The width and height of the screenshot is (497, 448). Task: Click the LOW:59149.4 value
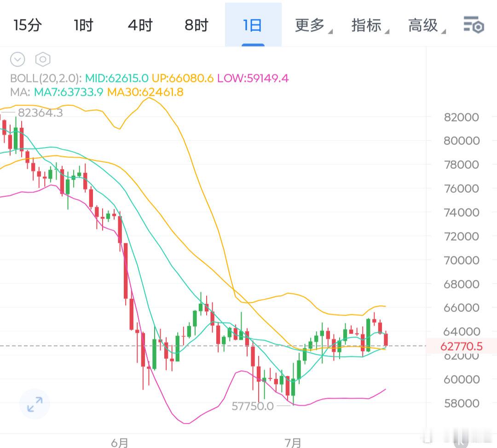point(253,78)
